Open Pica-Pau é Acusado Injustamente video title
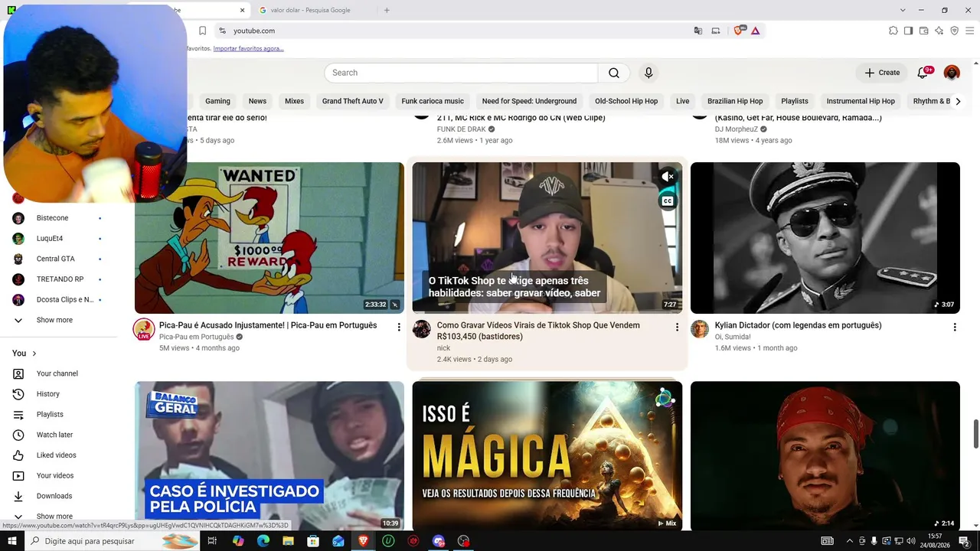Screen dimensions: 980x551 [x=268, y=325]
